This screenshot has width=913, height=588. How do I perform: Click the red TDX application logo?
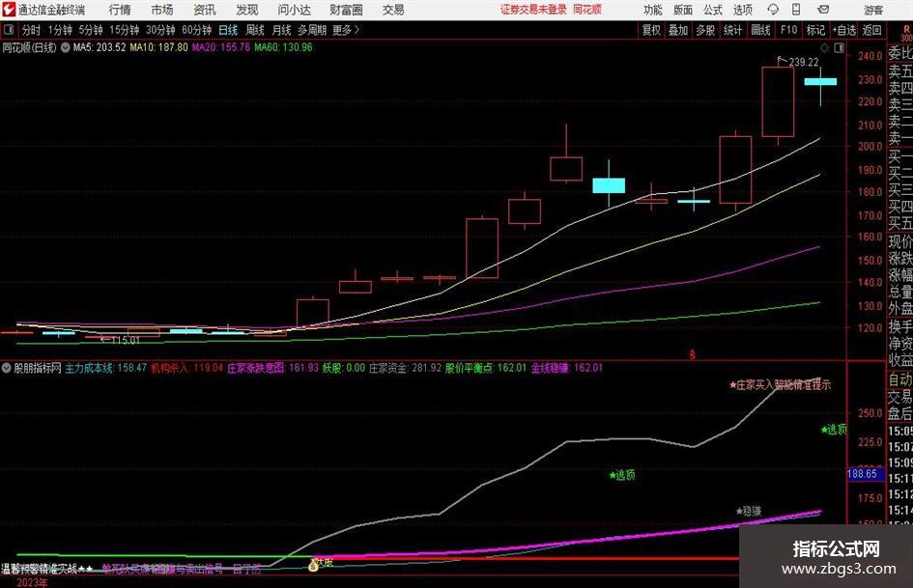pos(9,10)
